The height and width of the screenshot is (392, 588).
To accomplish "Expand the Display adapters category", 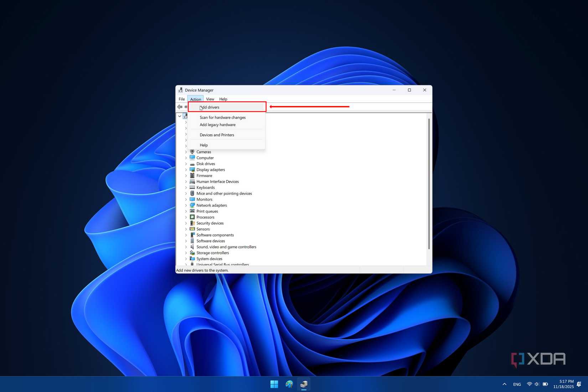I will 186,170.
